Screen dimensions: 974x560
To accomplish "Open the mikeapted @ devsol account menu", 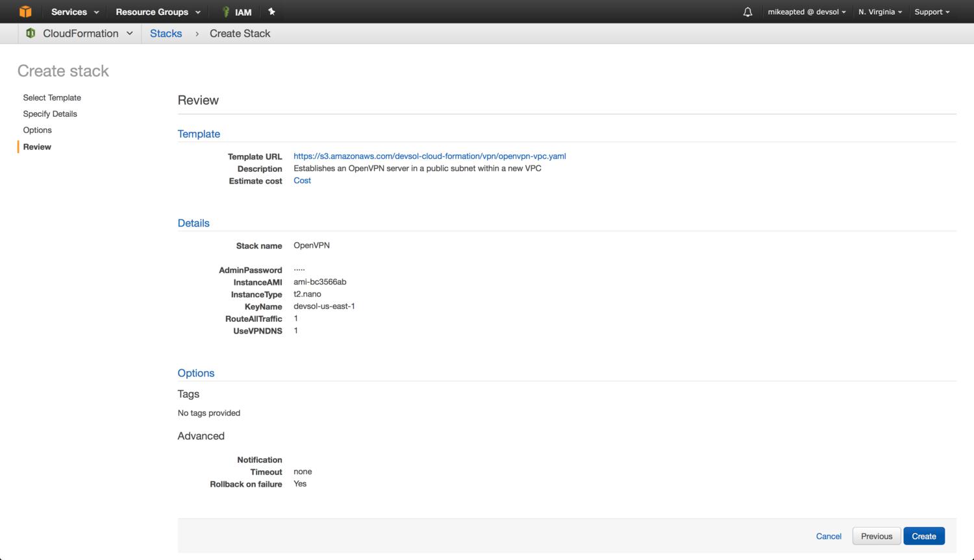I will click(806, 12).
